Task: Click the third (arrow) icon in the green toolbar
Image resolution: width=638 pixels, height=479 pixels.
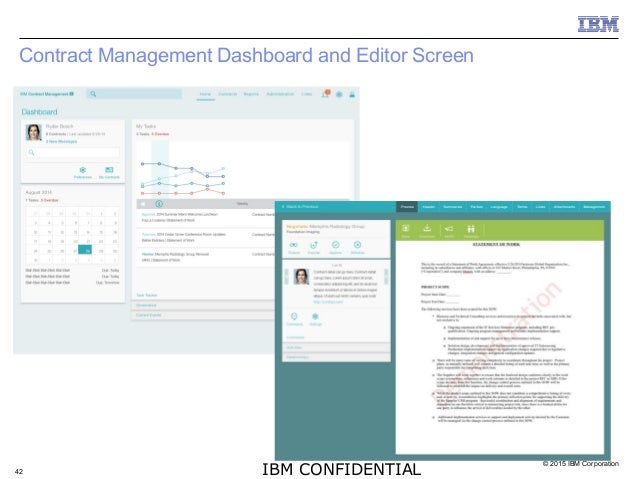Action: [449, 229]
